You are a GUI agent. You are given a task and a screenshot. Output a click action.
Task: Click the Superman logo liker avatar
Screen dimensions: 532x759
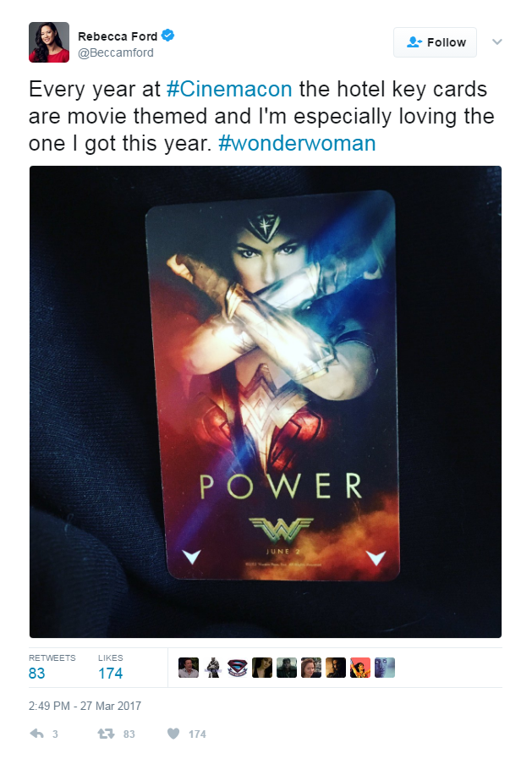coord(238,668)
